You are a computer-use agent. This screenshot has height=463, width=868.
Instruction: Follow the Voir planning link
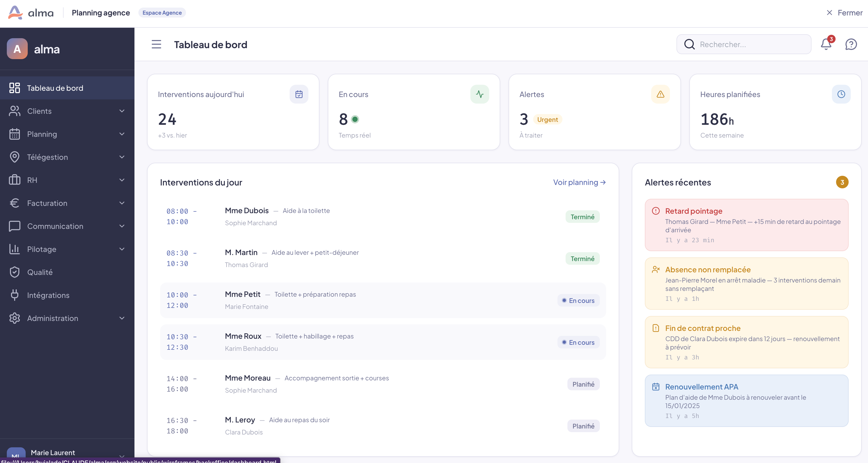(579, 182)
